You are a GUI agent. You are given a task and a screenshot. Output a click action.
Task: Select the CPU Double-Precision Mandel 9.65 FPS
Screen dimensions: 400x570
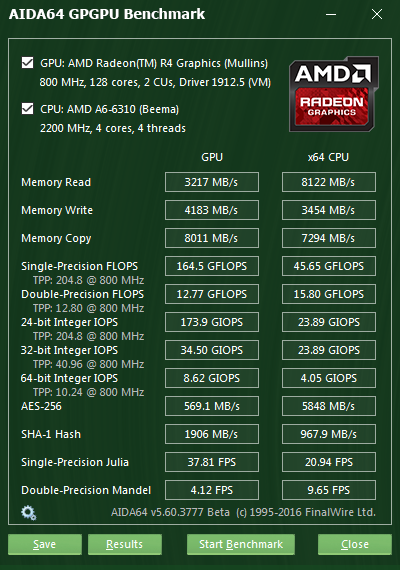[x=329, y=490]
